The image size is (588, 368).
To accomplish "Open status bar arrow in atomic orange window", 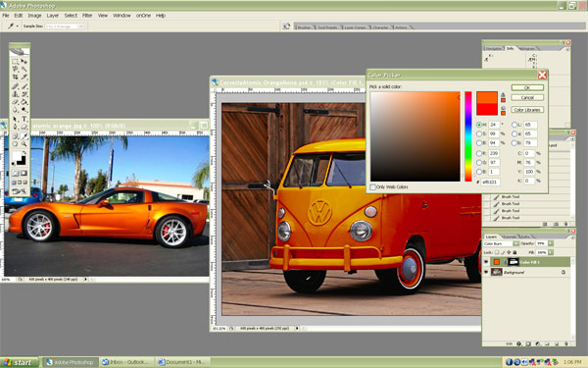I will [85, 280].
